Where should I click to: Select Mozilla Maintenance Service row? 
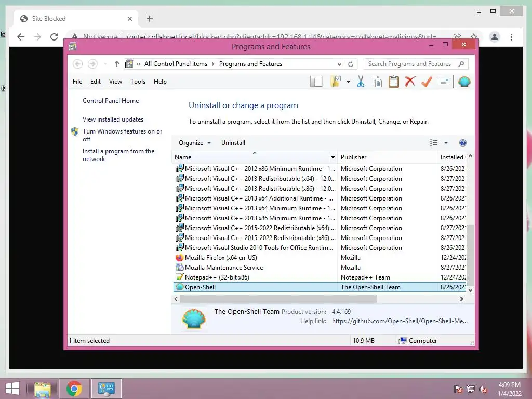click(x=320, y=268)
